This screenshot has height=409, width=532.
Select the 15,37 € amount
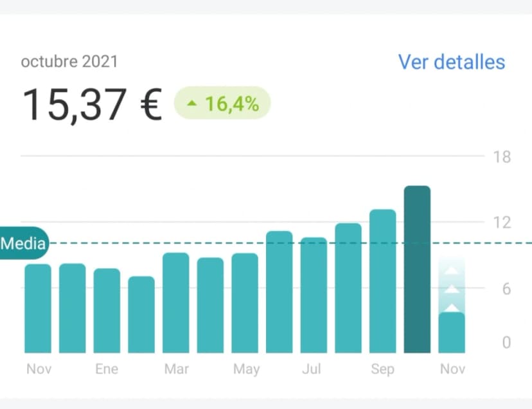pyautogui.click(x=92, y=103)
